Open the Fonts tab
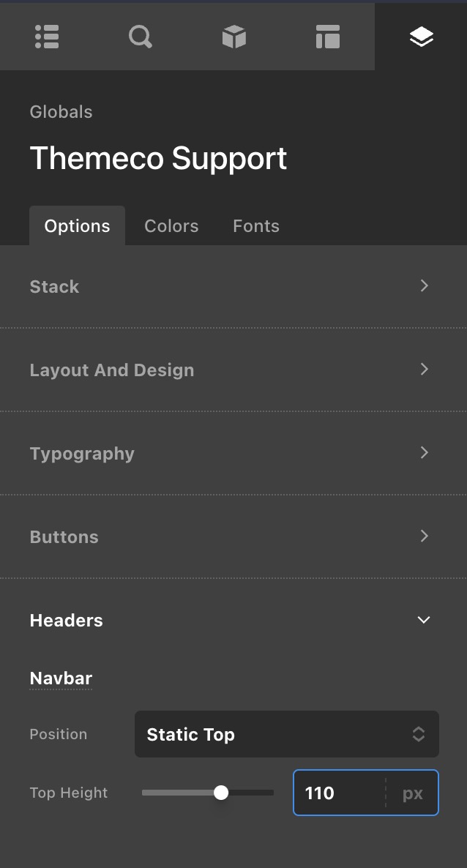The height and width of the screenshot is (868, 467). tap(256, 226)
